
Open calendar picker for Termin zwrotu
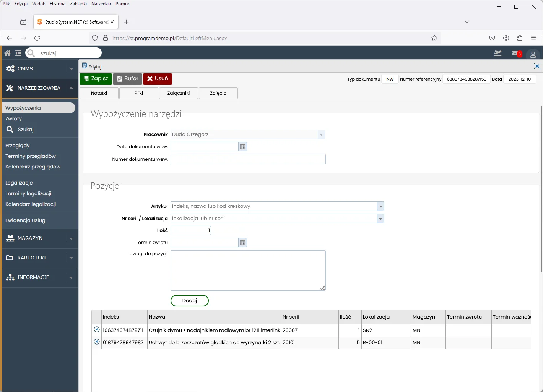(x=242, y=243)
